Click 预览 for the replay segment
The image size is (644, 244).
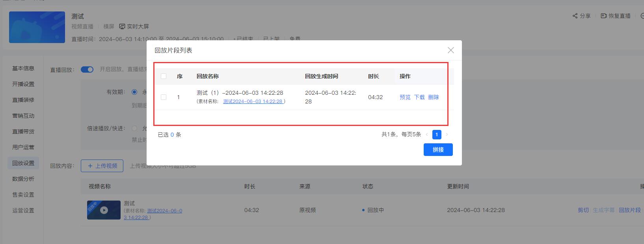point(405,97)
